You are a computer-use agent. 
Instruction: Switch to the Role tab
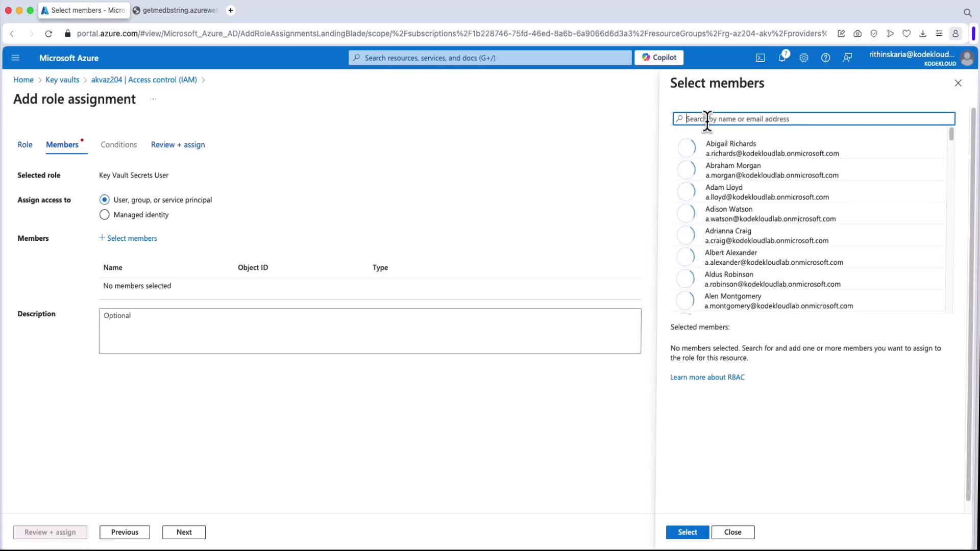tap(25, 145)
